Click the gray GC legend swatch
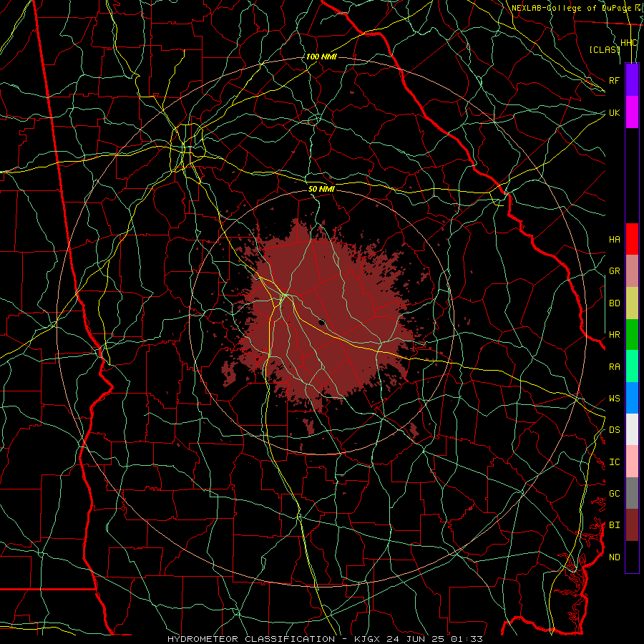Image resolution: width=644 pixels, height=644 pixels. tap(632, 493)
